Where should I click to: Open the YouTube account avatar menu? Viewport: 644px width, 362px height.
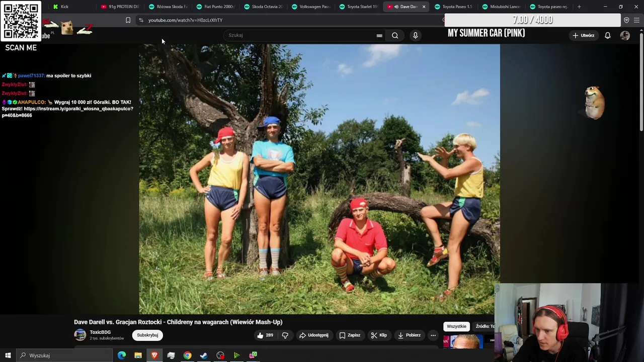pyautogui.click(x=625, y=35)
